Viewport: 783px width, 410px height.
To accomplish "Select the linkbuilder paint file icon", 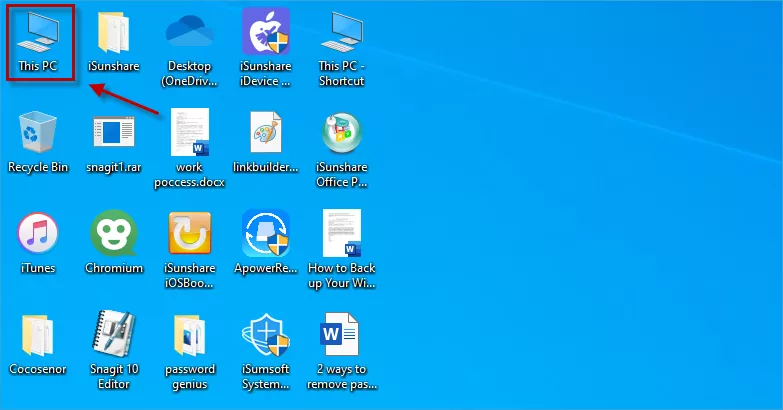I will [266, 132].
